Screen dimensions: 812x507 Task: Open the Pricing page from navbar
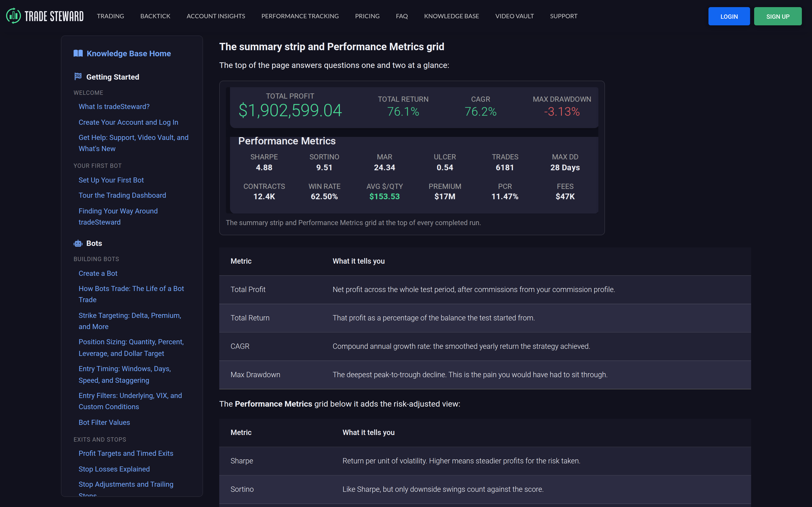[x=367, y=16]
